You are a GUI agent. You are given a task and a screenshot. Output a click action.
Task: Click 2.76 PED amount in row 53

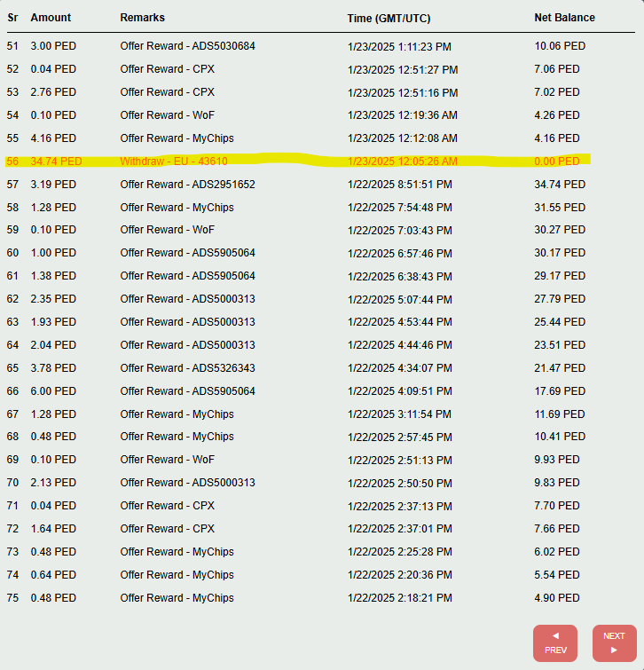[x=53, y=92]
